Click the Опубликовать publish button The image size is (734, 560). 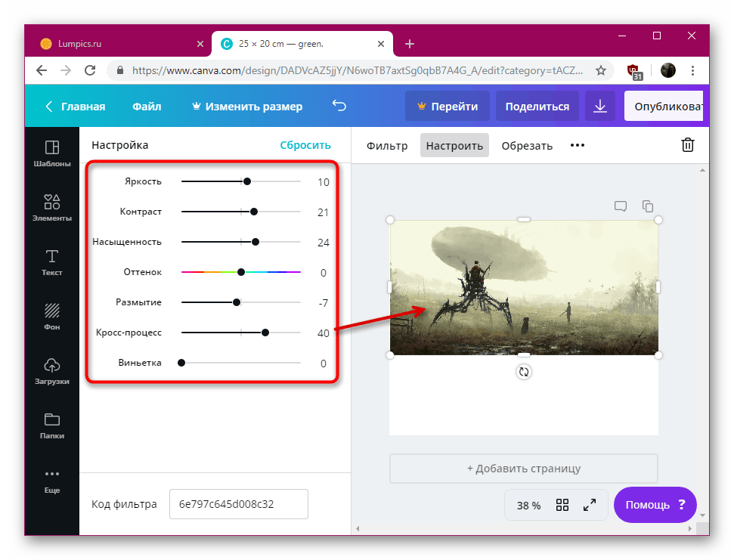click(664, 107)
